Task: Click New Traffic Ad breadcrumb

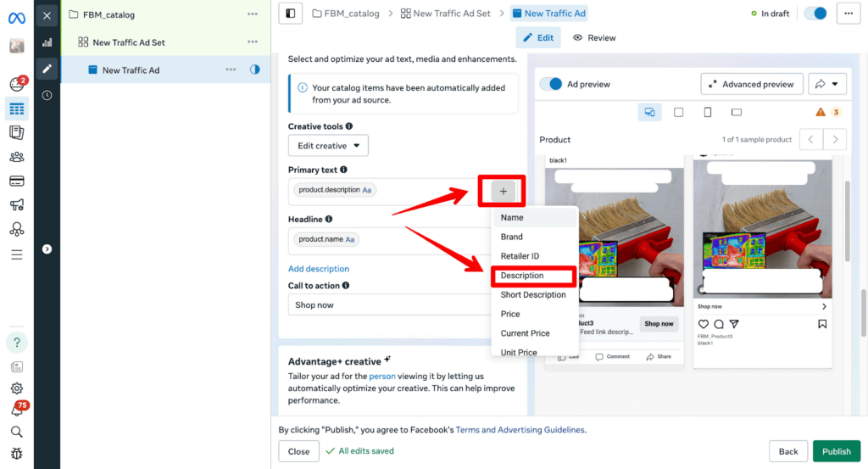Action: pos(548,14)
